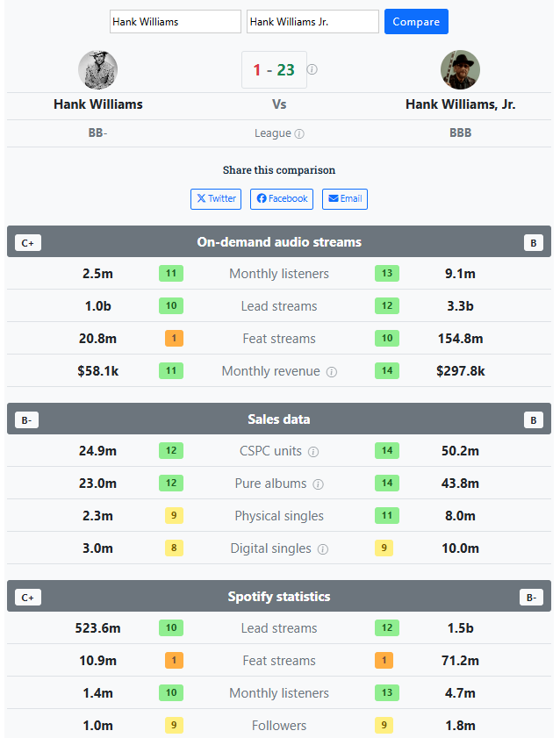Focus the first artist field 'Hank Williams'
The image size is (560, 738).
point(176,22)
